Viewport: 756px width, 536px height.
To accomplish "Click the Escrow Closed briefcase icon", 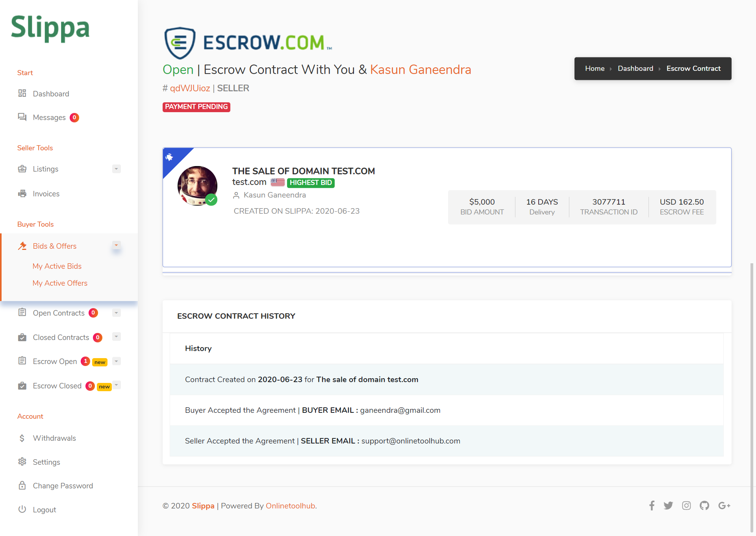I will tap(22, 386).
